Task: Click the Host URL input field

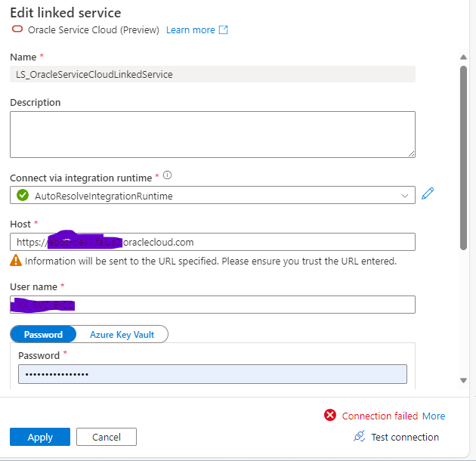Action: [212, 242]
